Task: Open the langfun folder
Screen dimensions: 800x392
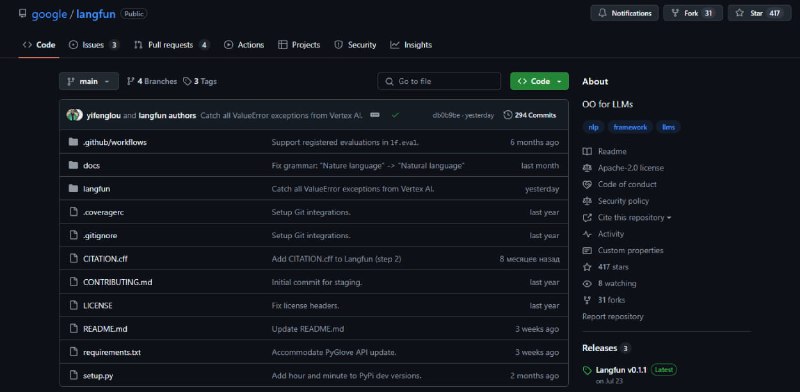Action: pyautogui.click(x=96, y=189)
